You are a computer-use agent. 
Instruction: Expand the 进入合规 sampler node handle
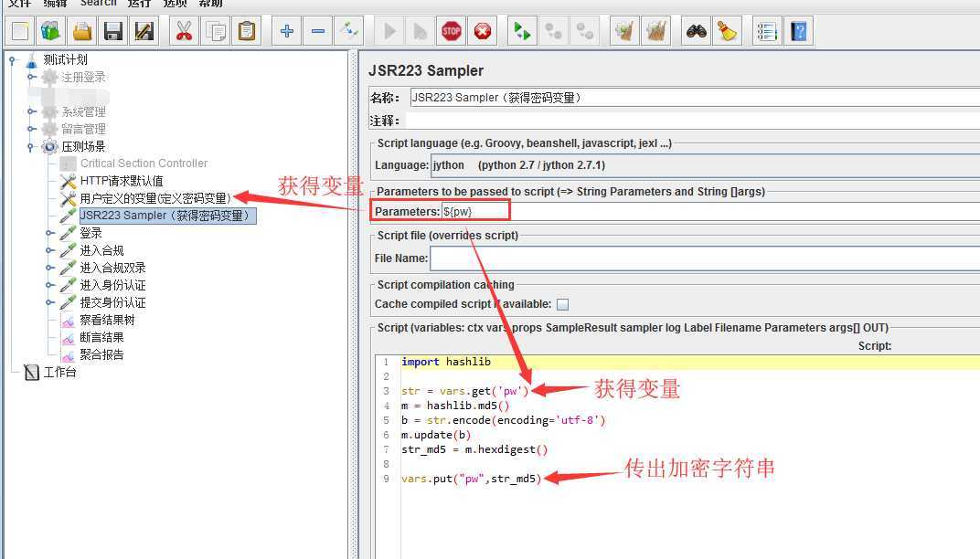click(x=50, y=250)
